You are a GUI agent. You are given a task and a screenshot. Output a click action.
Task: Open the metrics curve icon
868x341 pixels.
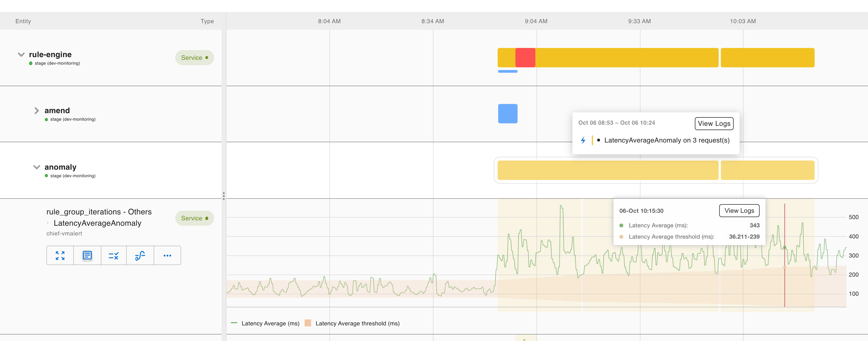(x=140, y=255)
